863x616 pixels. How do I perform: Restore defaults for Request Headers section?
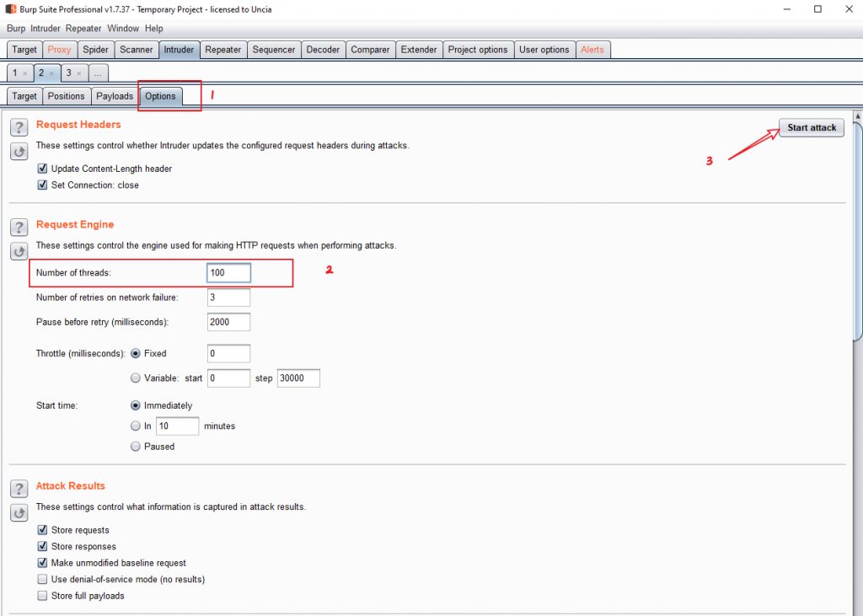tap(19, 152)
